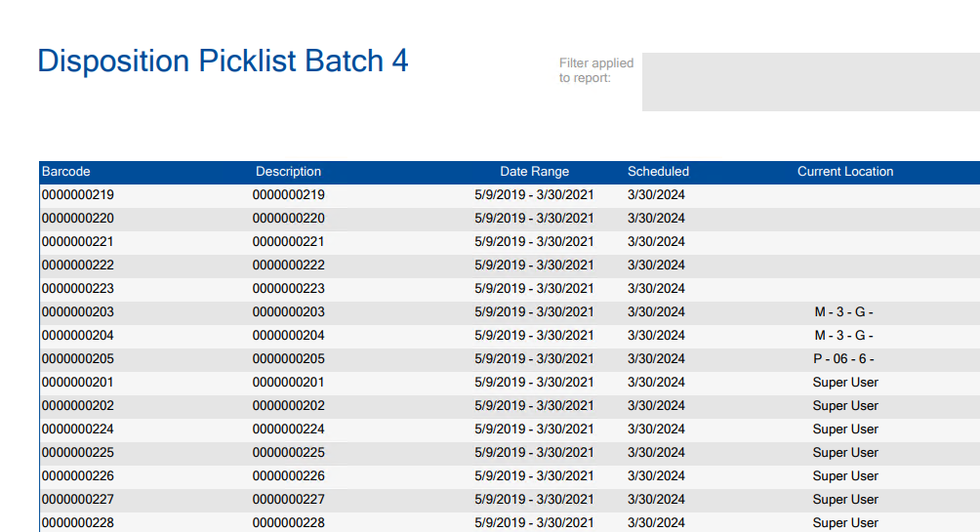Select barcode 0000000223 in the Barcode column
The width and height of the screenshot is (980, 532).
click(78, 289)
